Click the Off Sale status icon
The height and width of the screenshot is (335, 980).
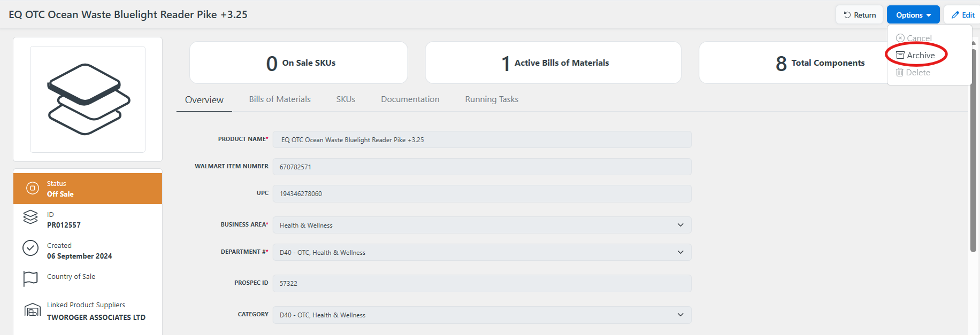(x=33, y=188)
